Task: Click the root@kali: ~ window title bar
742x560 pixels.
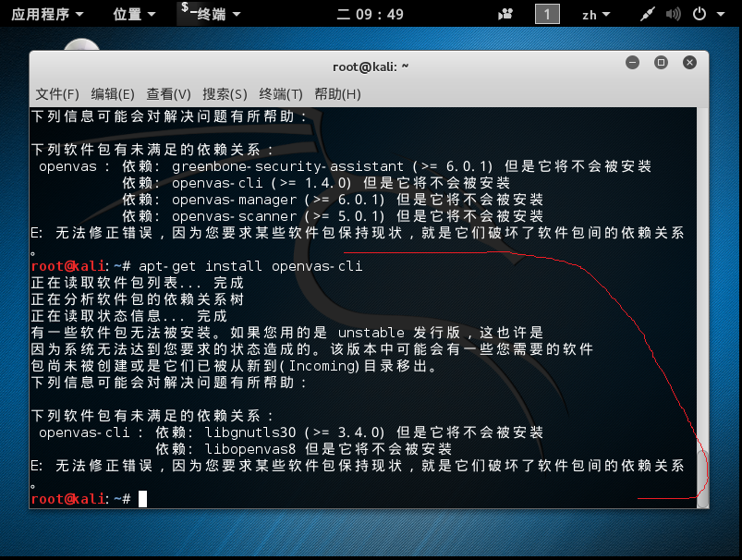Action: pos(370,67)
